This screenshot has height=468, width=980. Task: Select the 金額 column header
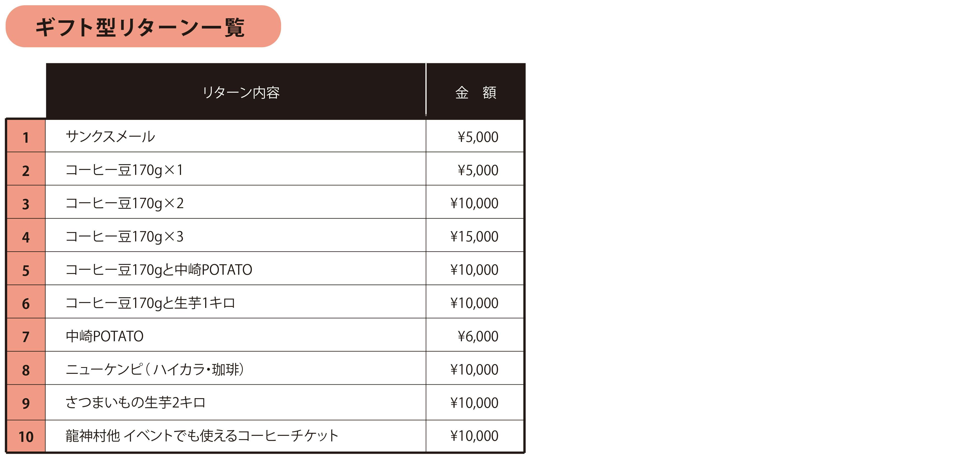coord(475,93)
